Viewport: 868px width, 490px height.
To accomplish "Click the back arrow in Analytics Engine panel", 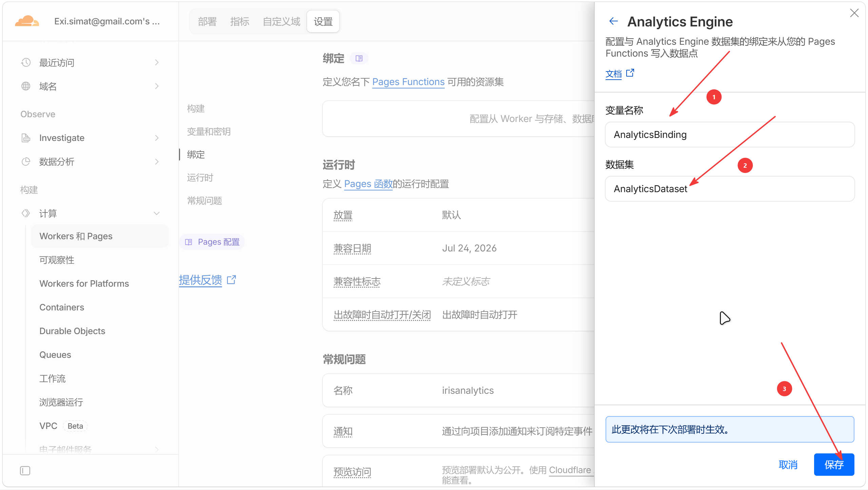I will [613, 21].
